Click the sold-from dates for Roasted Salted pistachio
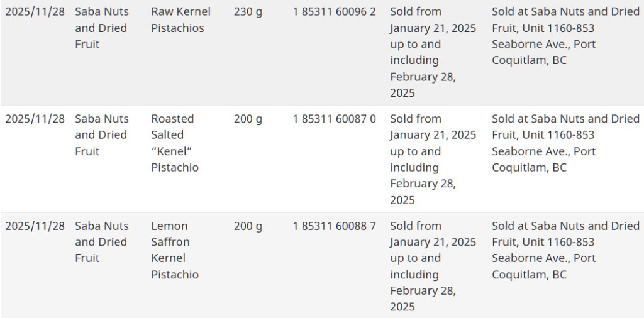The height and width of the screenshot is (318, 644). pyautogui.click(x=433, y=159)
